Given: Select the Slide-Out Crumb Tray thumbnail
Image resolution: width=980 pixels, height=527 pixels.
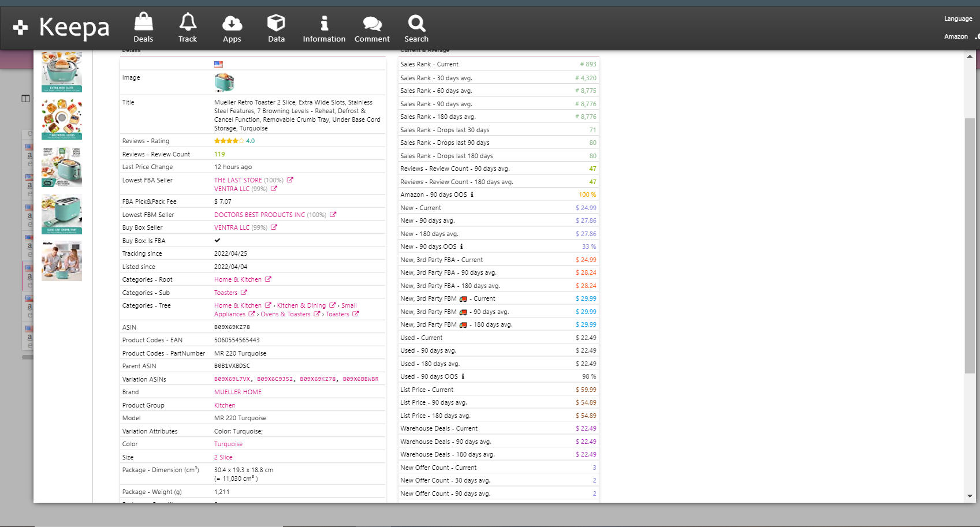Looking at the screenshot, I should tap(62, 214).
